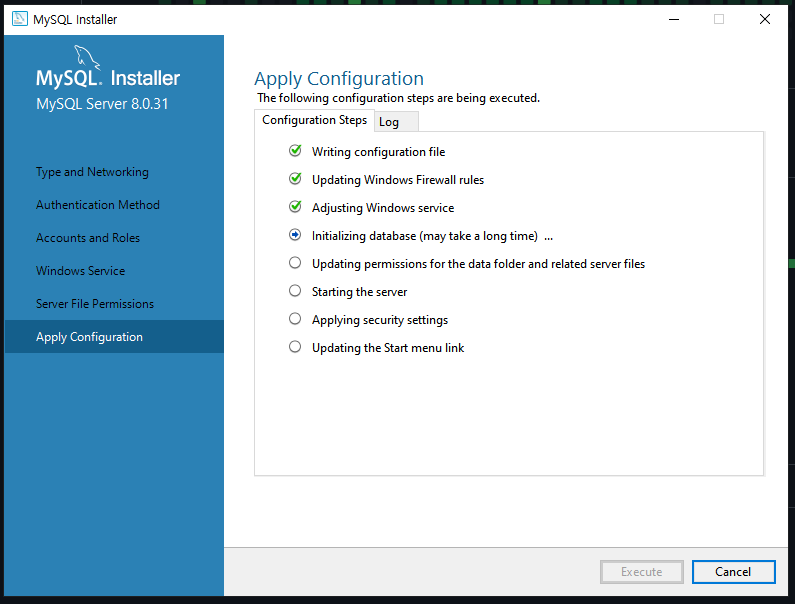Screen dimensions: 795x604
Task: Click the 'MySQL Installer' title bar text
Action: coord(75,20)
